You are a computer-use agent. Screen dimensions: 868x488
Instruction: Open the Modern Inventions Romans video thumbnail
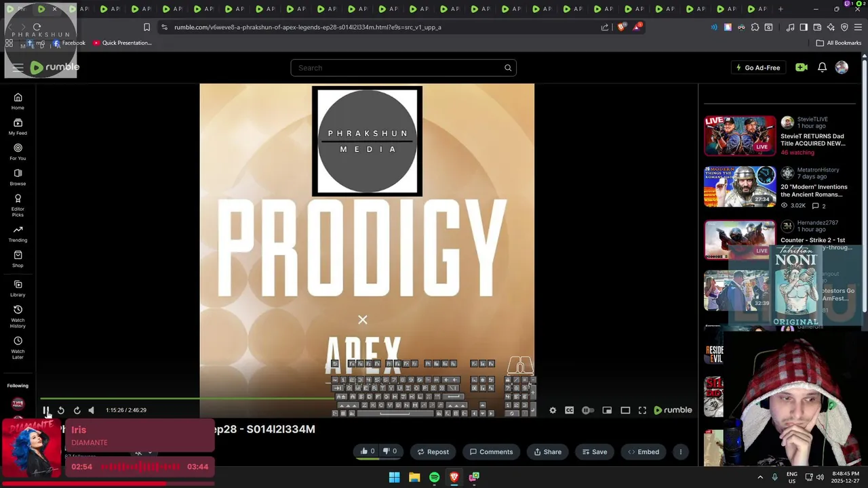coord(740,186)
